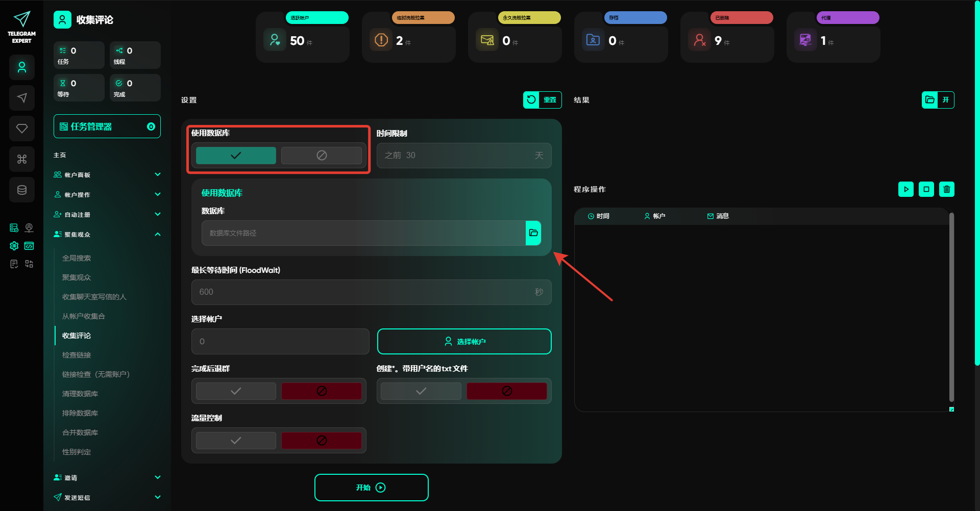Open 全局搜索 in the sidebar menu

click(77, 258)
